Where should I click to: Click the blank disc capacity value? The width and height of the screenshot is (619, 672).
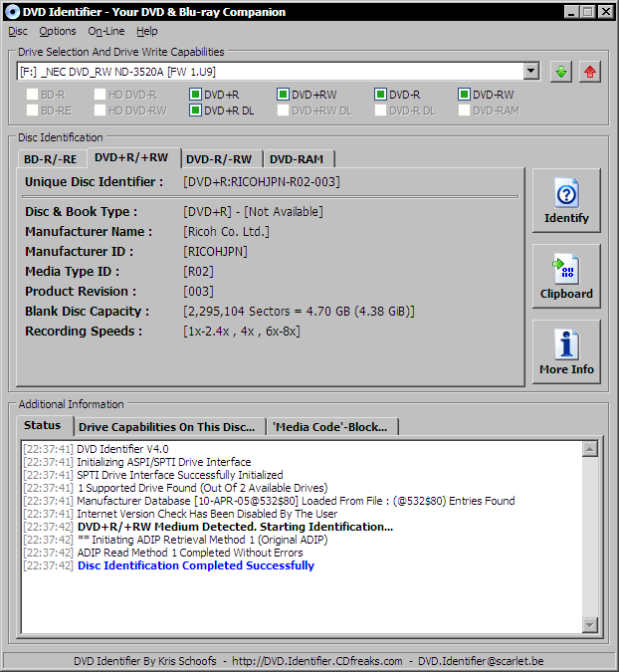point(299,312)
